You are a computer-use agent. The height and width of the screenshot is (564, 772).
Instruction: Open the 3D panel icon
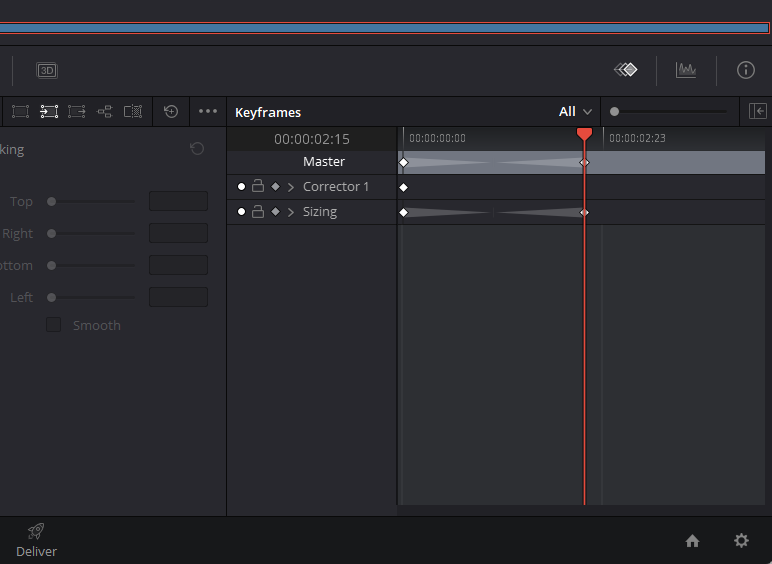[x=47, y=70]
